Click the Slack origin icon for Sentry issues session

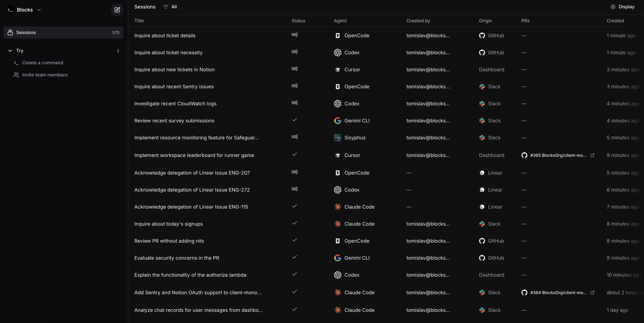tap(482, 87)
